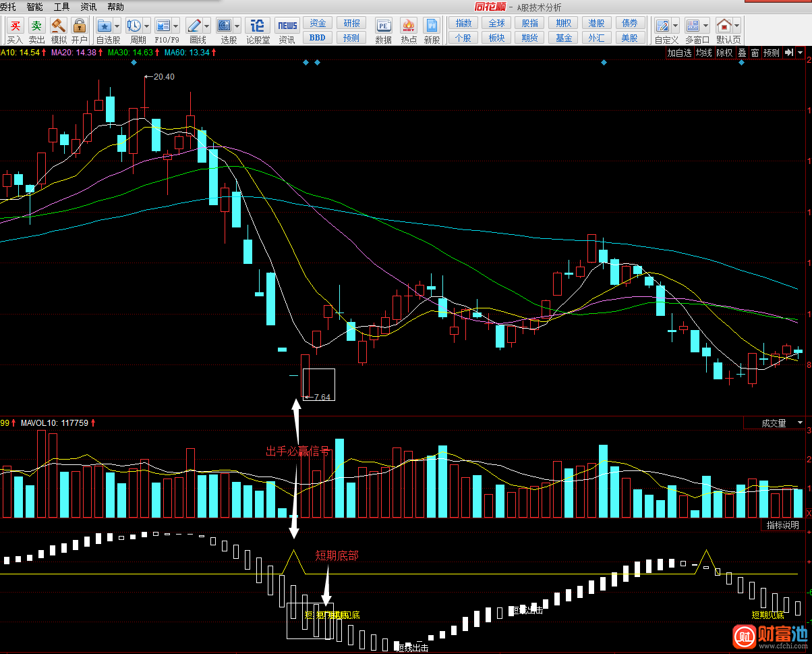Open the 指标说明 indicator description
Viewport: 812px width, 654px height.
coord(783,524)
